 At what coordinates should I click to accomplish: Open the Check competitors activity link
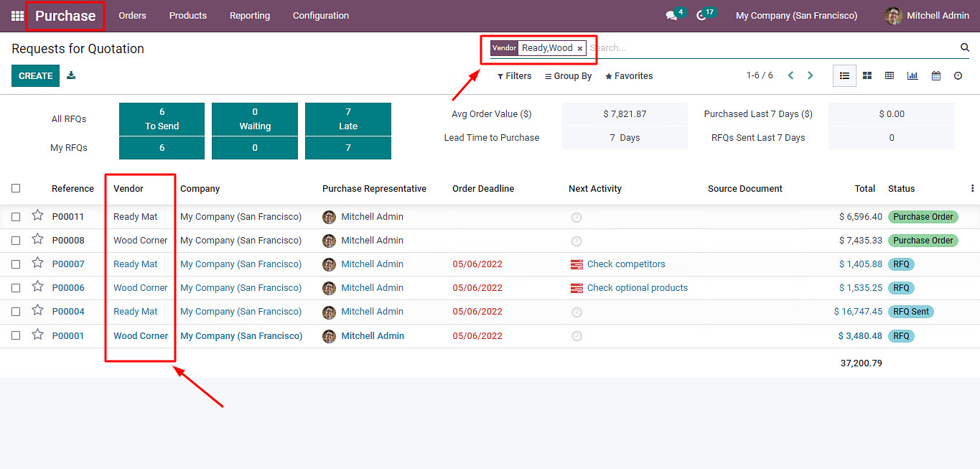coord(625,264)
